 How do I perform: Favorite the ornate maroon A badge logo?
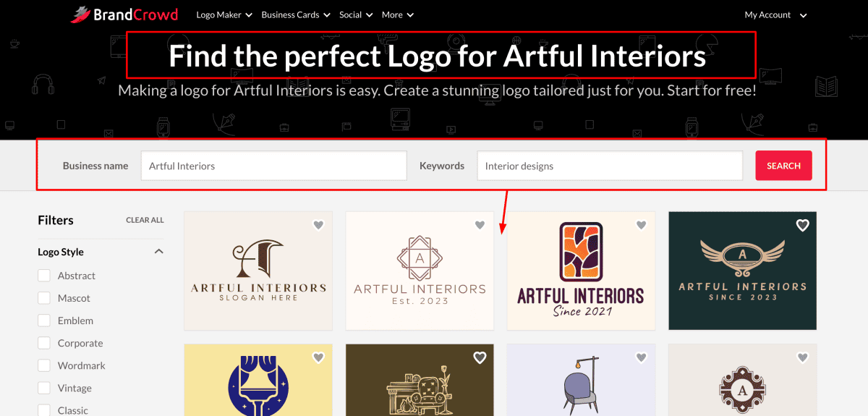[x=802, y=357]
